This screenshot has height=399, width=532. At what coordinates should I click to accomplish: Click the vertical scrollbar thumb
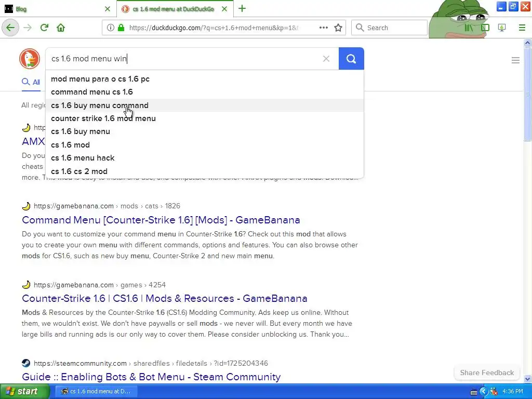(527, 94)
